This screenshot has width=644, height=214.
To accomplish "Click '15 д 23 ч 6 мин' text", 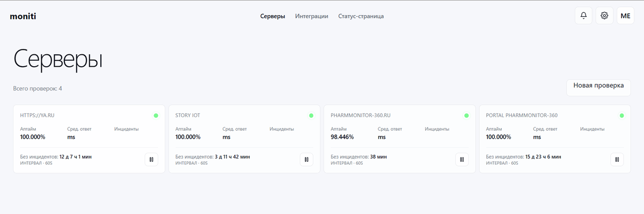I will pyautogui.click(x=543, y=157).
